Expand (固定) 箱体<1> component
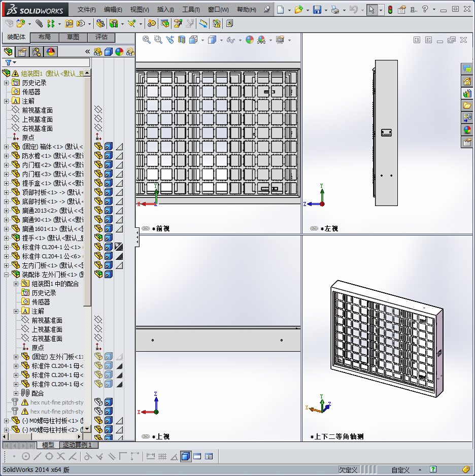475x476 pixels. pos(7,147)
